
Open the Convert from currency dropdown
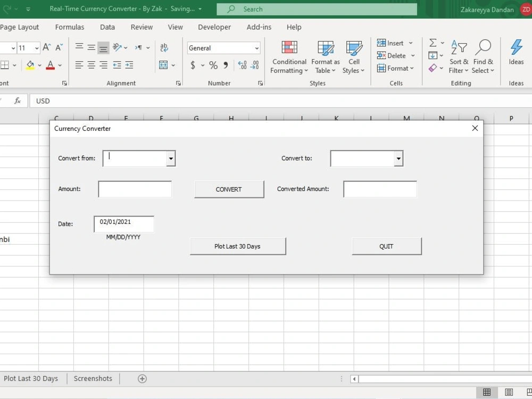pos(170,158)
